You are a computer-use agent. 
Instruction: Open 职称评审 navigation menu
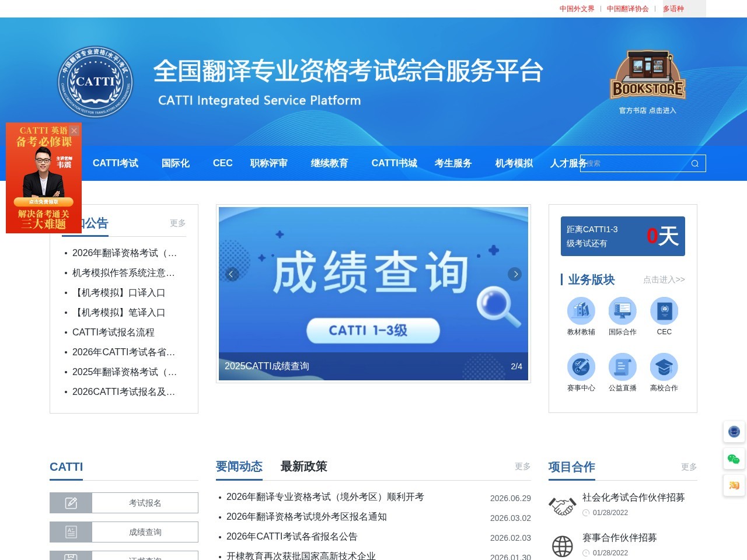point(269,163)
